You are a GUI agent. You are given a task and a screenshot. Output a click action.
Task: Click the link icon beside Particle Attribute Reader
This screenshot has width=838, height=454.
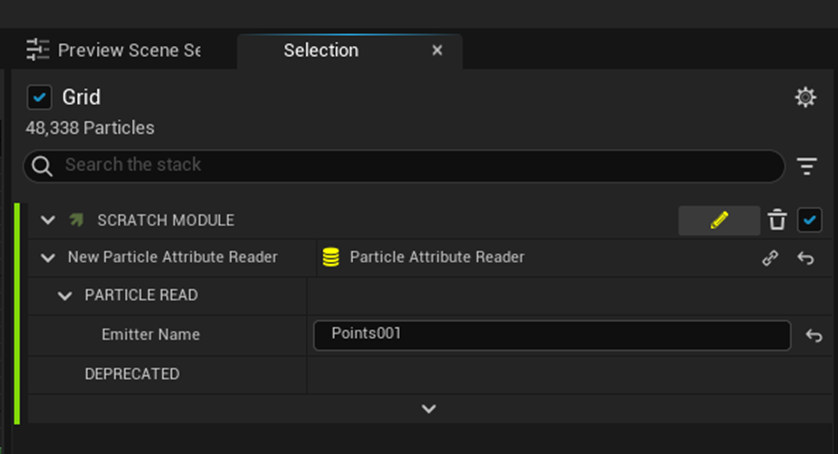click(x=770, y=258)
